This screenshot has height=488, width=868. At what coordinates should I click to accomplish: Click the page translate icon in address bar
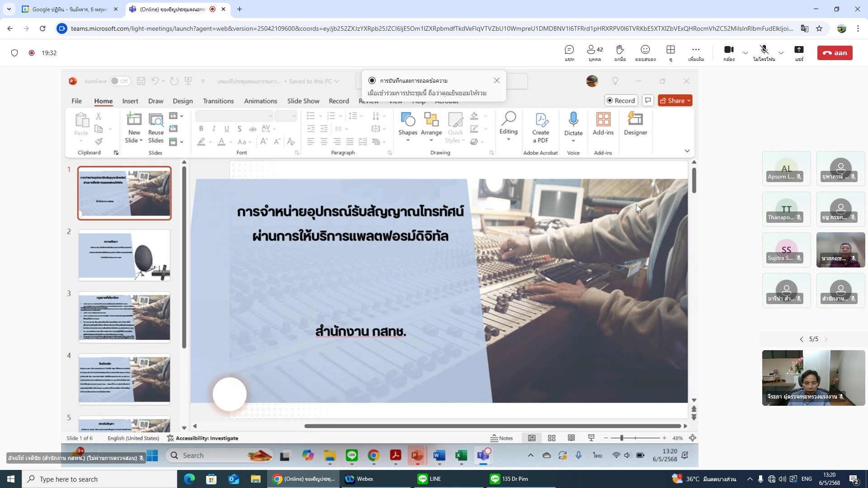point(805,28)
